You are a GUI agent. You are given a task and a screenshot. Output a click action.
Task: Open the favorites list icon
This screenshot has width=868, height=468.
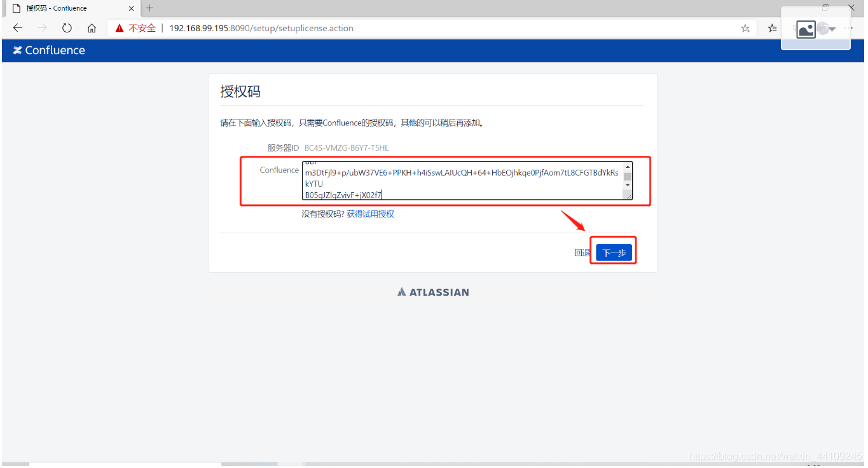tap(772, 28)
